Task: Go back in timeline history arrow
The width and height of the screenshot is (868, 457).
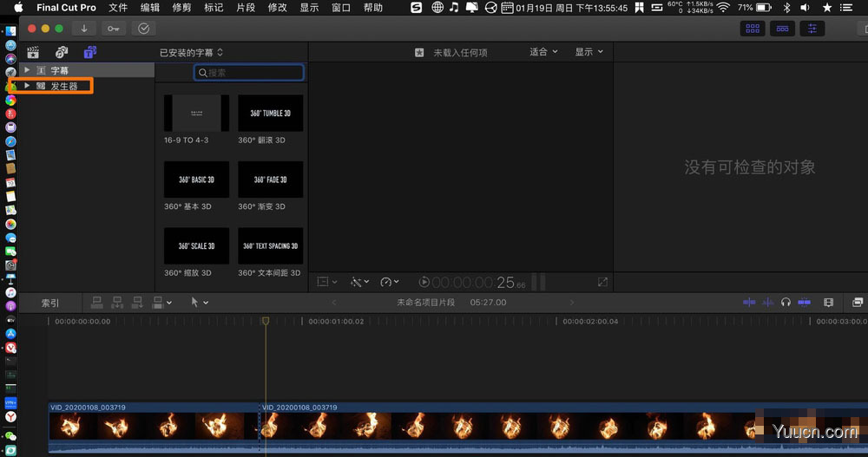Action: point(334,302)
